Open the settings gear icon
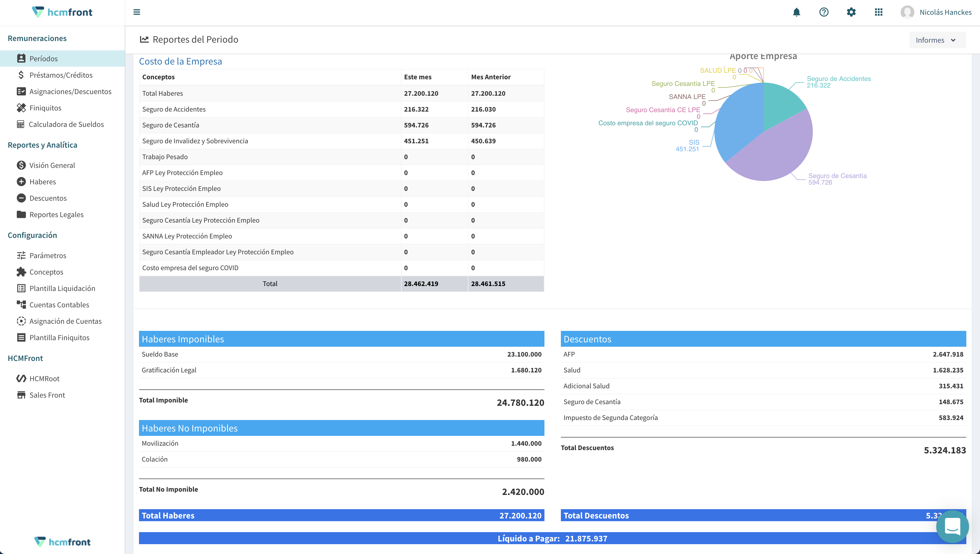The image size is (980, 554). tap(851, 12)
